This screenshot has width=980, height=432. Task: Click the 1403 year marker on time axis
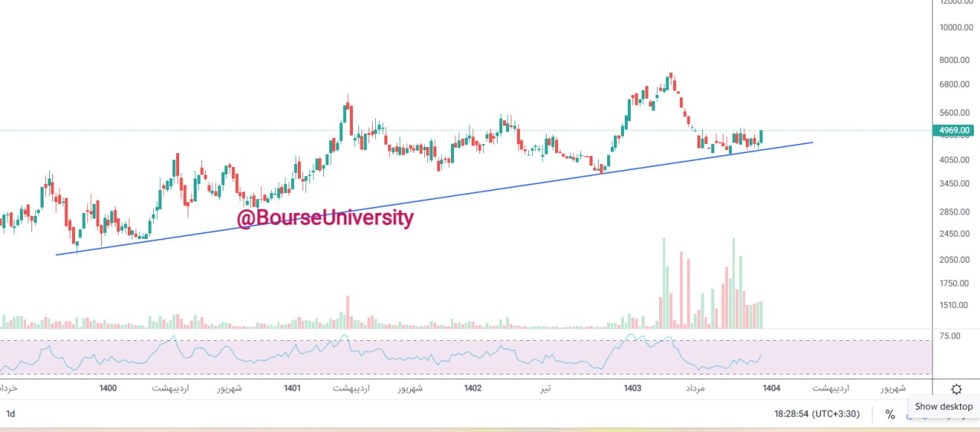click(x=632, y=388)
